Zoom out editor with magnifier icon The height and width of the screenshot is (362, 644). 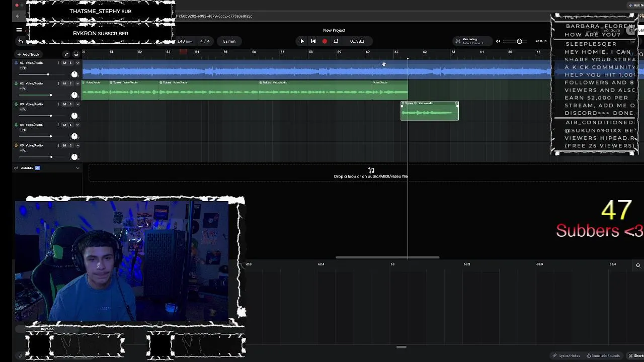click(x=638, y=265)
